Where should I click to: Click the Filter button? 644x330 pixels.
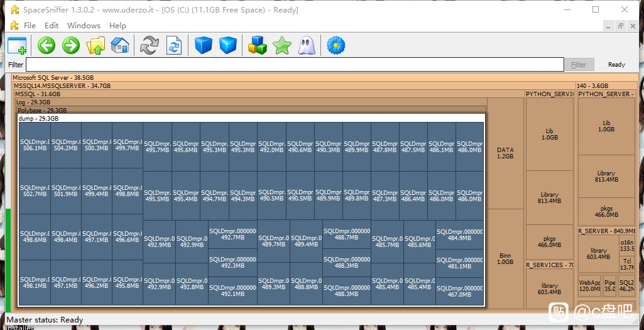579,65
